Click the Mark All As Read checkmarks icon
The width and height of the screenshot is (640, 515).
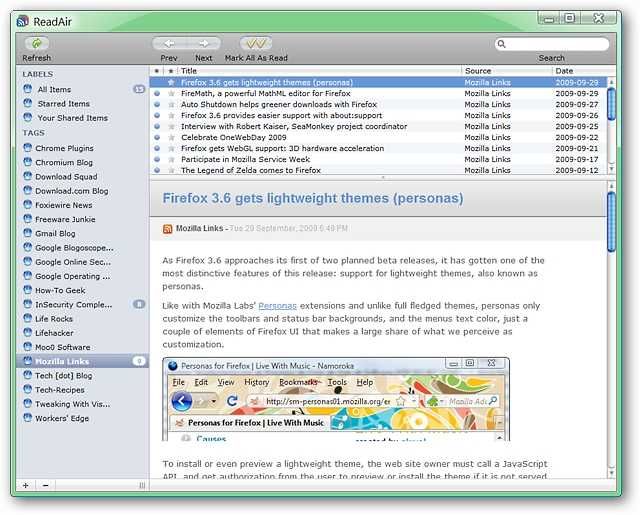[x=256, y=43]
